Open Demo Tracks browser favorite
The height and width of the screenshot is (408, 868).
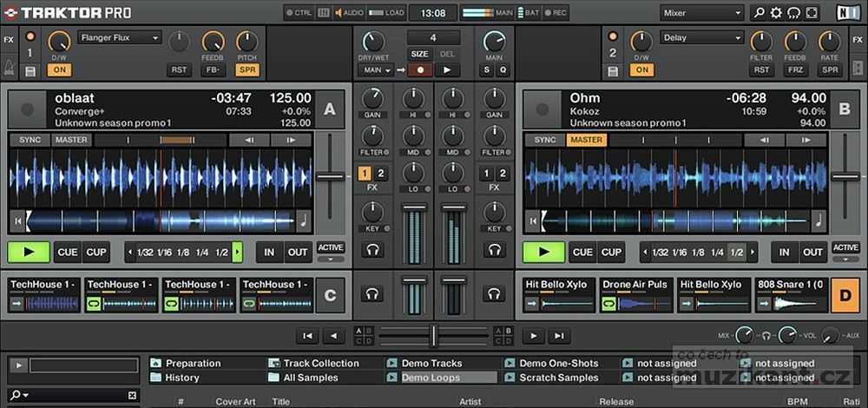pos(424,363)
